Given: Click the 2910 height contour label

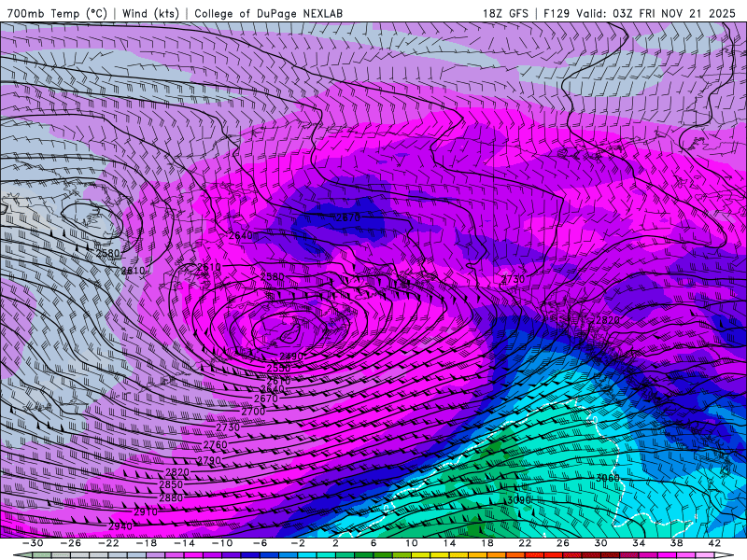Looking at the screenshot, I should point(146,512).
